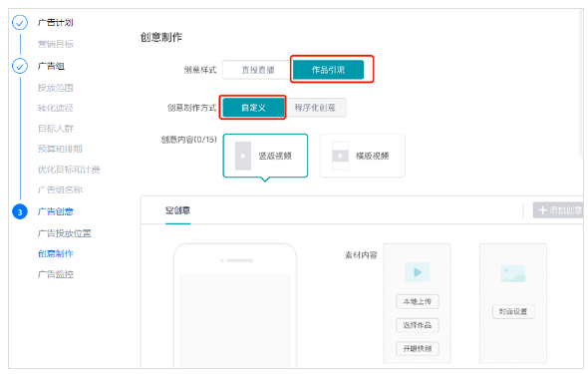Screen dimensions: 588x374
Task: Jump to 转化途径 section
Action: click(56, 108)
